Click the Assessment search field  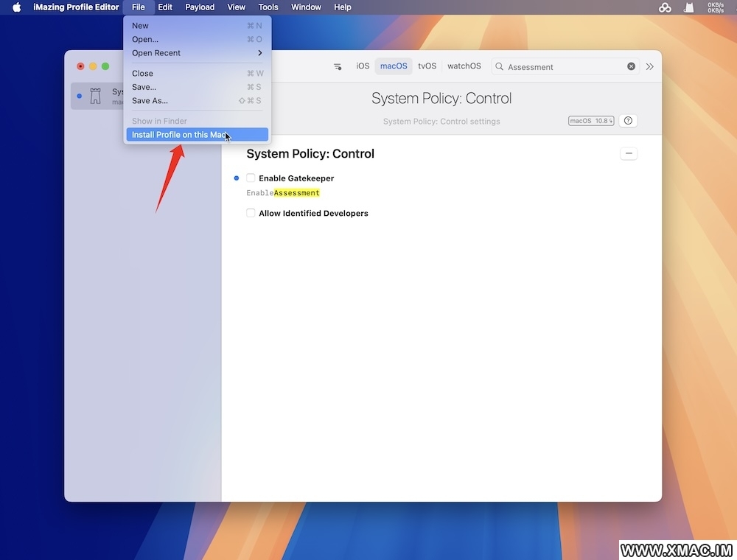pyautogui.click(x=565, y=67)
